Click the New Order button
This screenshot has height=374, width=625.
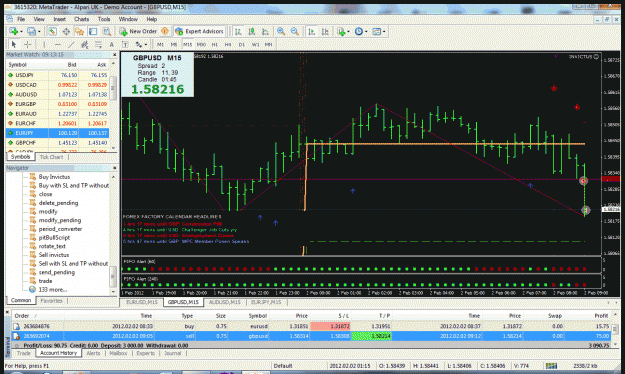138,31
